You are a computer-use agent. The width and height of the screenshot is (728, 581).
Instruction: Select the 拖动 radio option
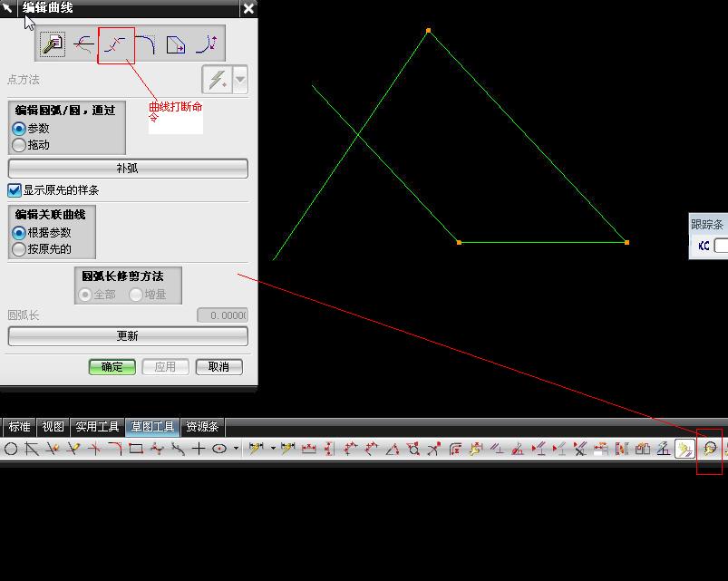tap(19, 145)
